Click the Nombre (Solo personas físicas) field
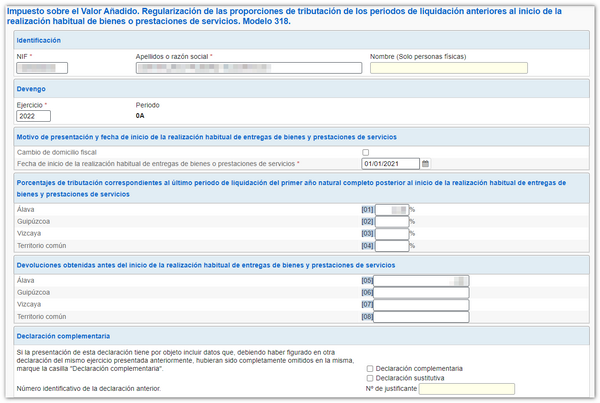Screen dimensions: 600x403 [448, 68]
